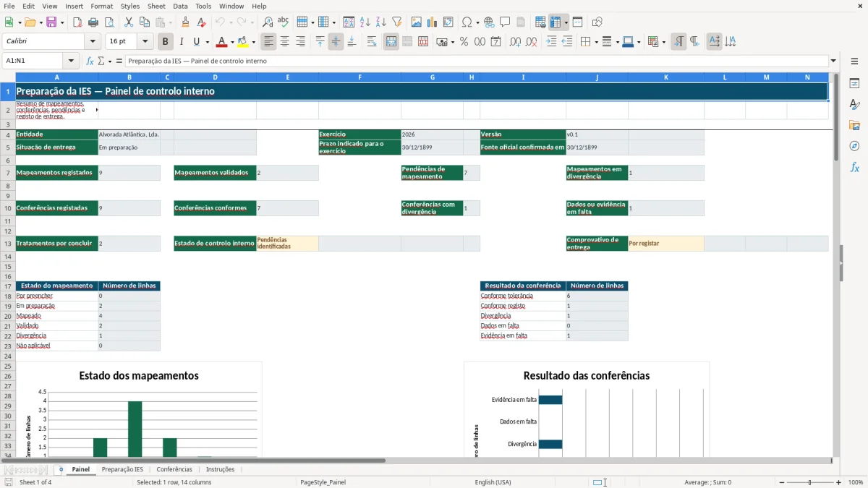Click the zoom slider handle
This screenshot has width=868, height=488.
click(x=809, y=482)
